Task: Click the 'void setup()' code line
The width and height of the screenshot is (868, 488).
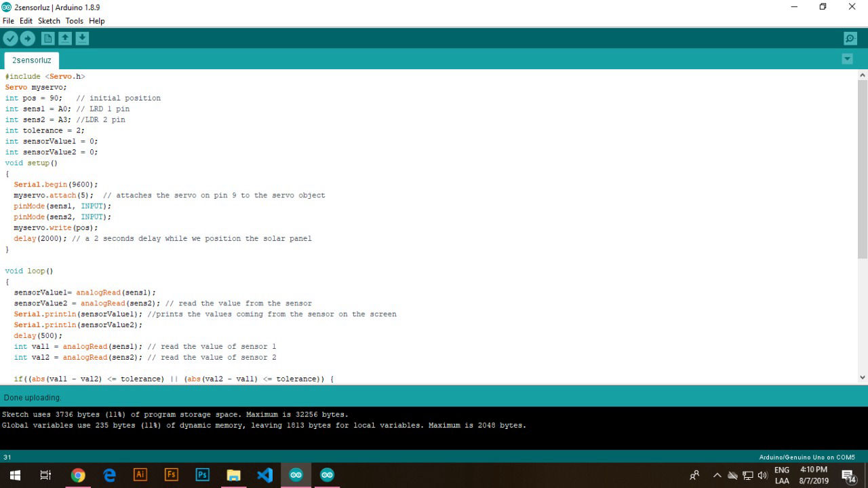Action: [31, 163]
